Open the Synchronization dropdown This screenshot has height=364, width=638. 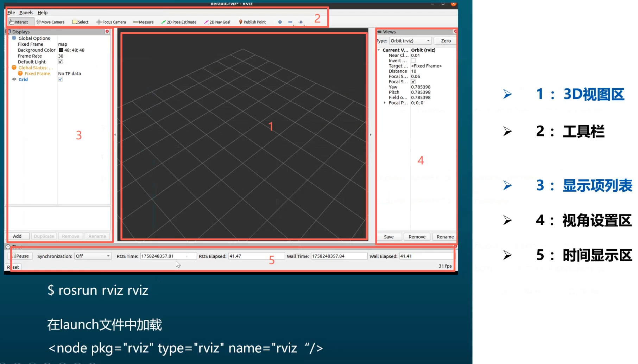coord(93,256)
